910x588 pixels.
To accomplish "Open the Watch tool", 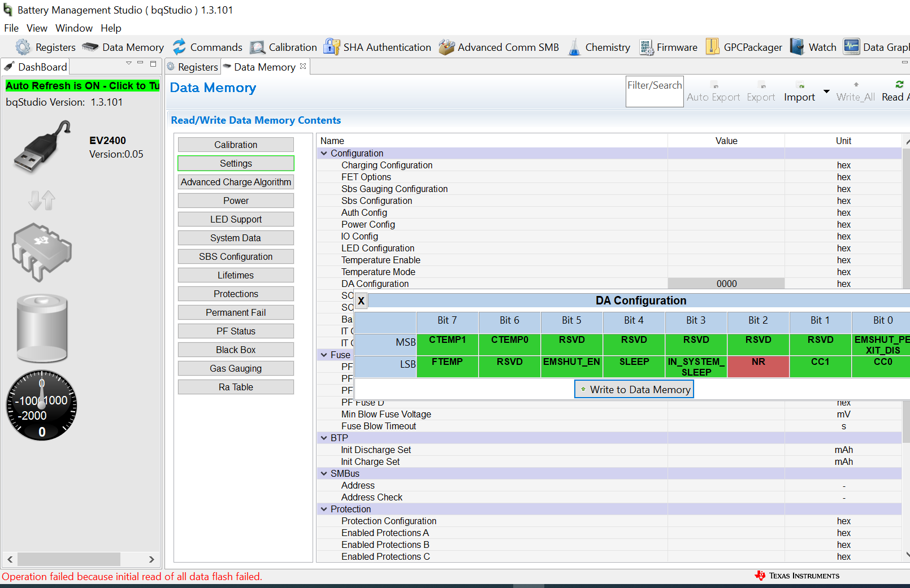I will (x=813, y=47).
